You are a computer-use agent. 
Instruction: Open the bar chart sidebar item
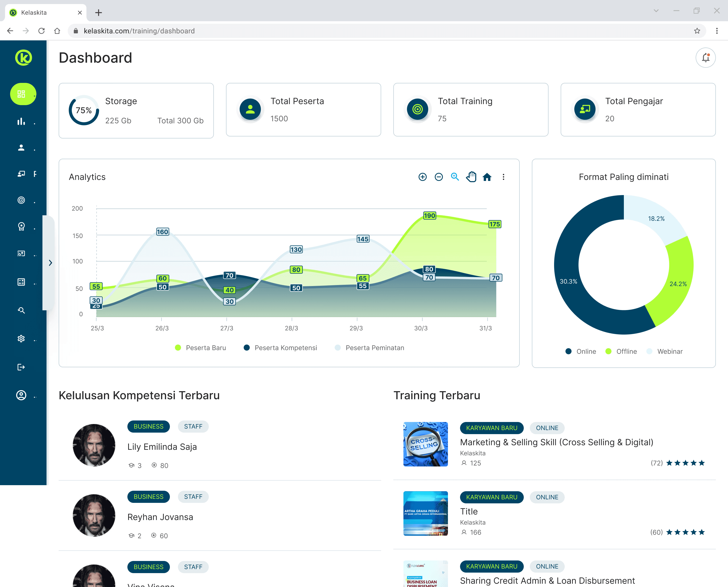[21, 122]
